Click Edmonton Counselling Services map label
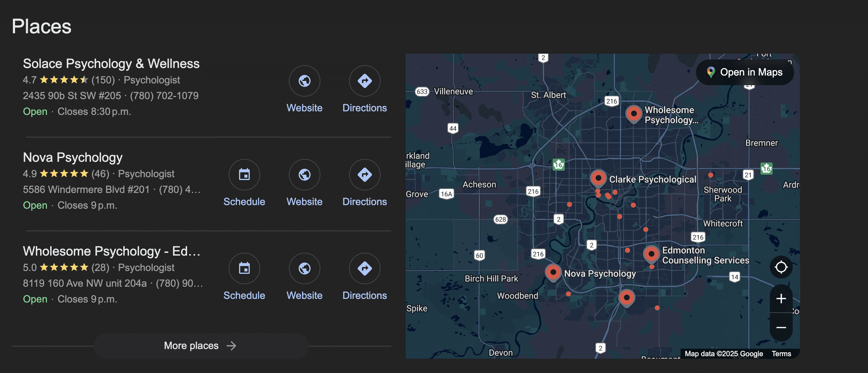Screen dimensions: 868x373 point(706,255)
